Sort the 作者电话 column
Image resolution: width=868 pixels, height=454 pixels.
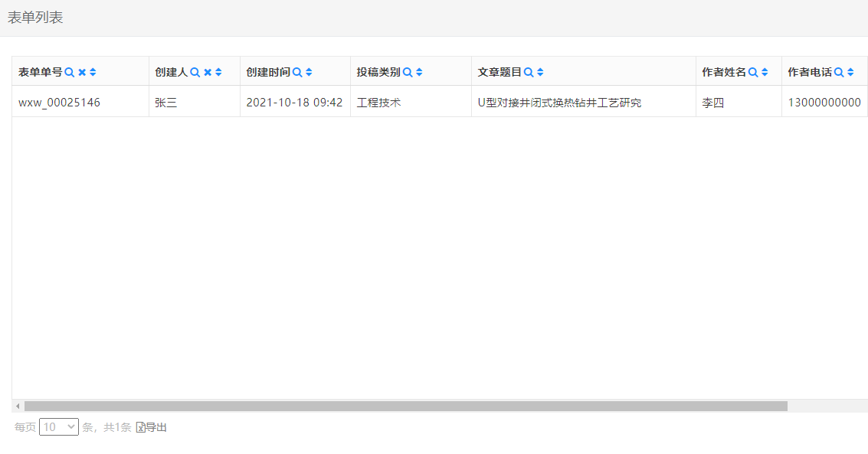pyautogui.click(x=850, y=72)
